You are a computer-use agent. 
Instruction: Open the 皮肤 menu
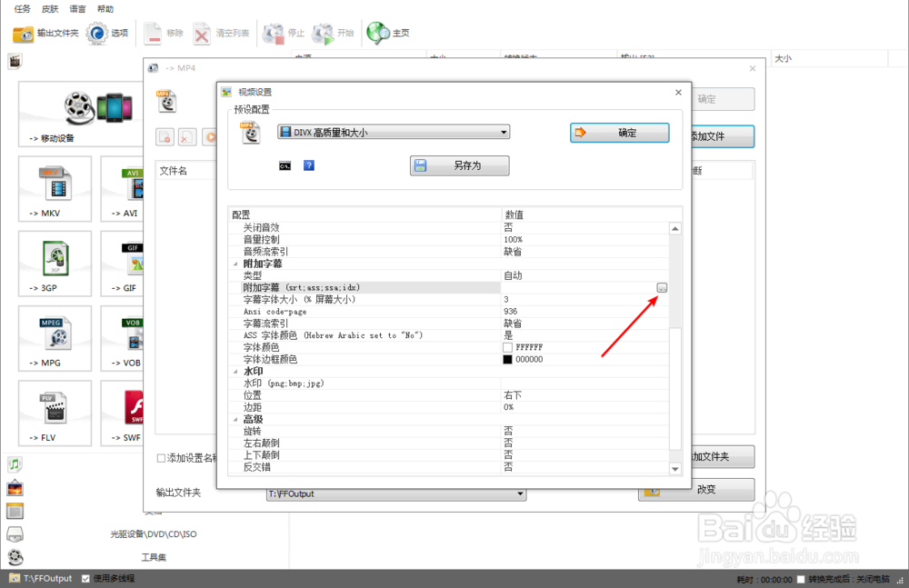[x=50, y=9]
